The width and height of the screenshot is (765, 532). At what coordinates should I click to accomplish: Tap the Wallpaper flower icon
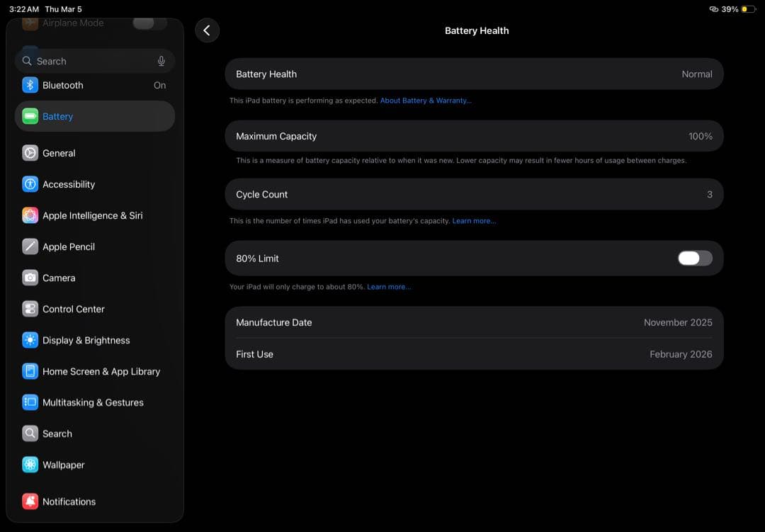pyautogui.click(x=30, y=465)
